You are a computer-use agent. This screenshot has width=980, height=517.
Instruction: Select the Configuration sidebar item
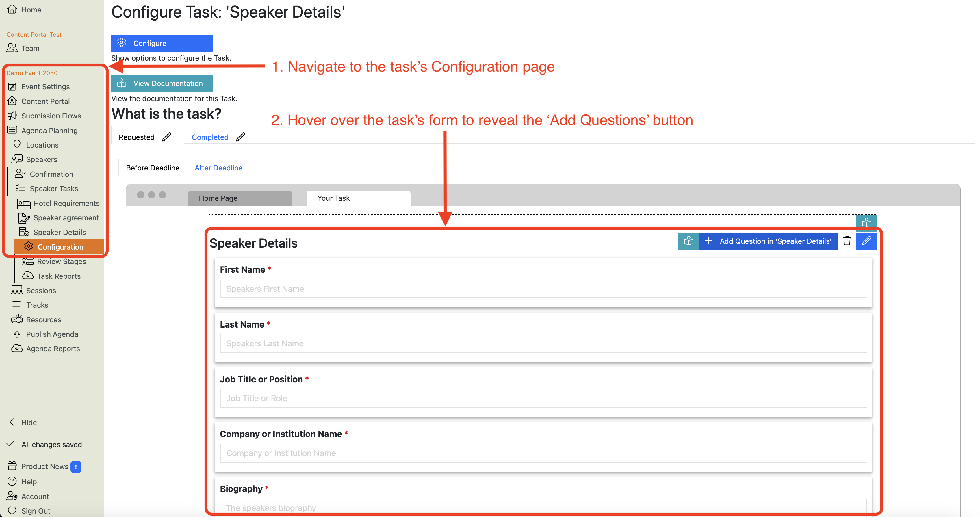[x=59, y=247]
